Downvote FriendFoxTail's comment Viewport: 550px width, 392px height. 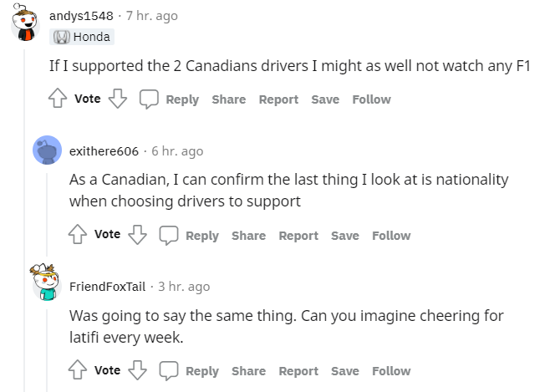pyautogui.click(x=138, y=370)
